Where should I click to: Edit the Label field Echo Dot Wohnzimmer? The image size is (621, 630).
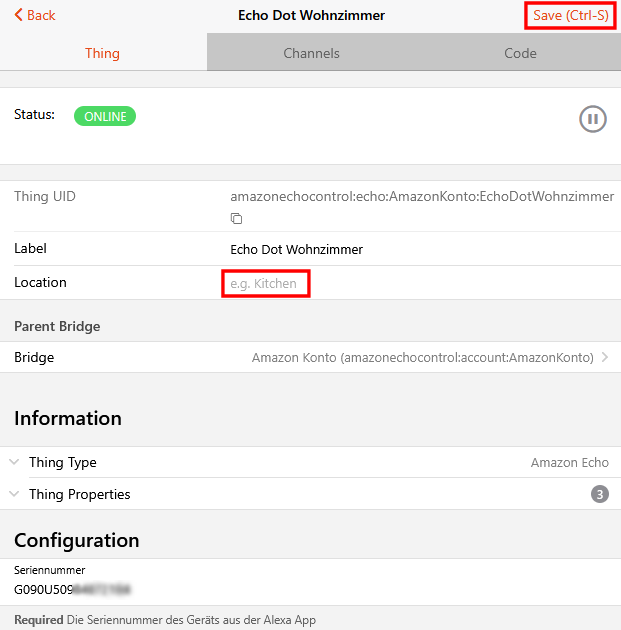425,249
